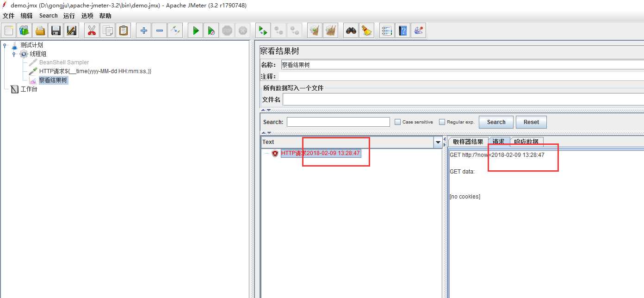The height and width of the screenshot is (298, 644).
Task: Clear All results with double broom icon
Action: (x=330, y=31)
